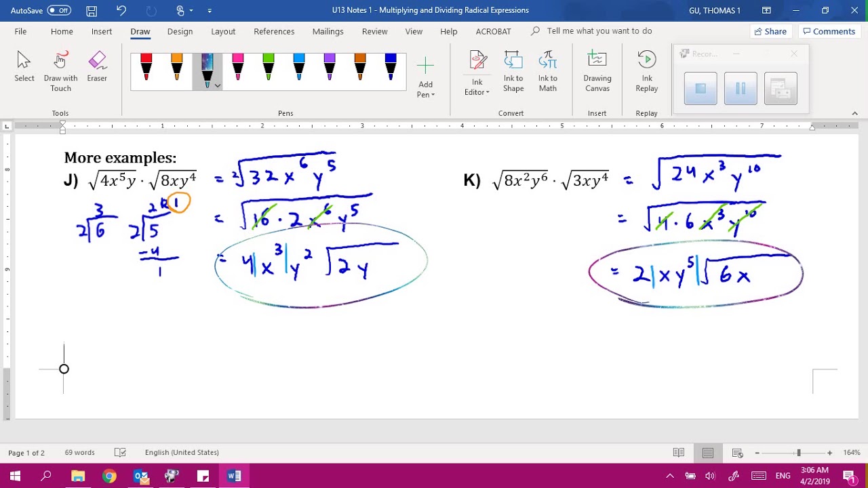
Task: Select the orange pen
Action: [x=176, y=68]
